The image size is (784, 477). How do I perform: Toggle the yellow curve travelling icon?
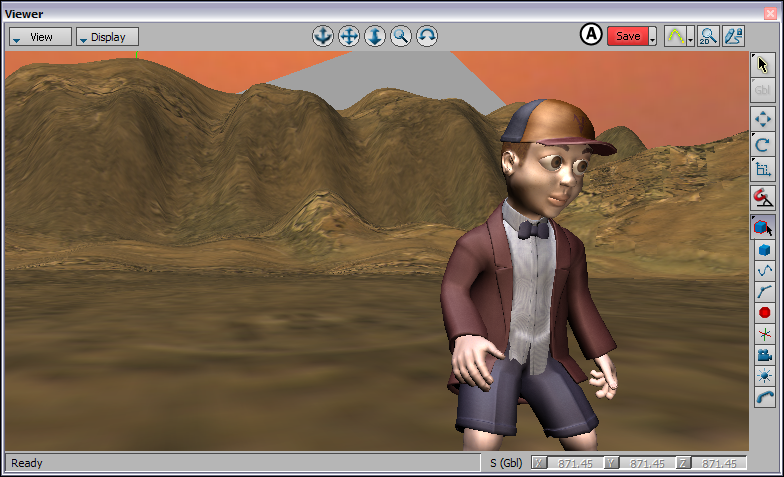(x=675, y=36)
